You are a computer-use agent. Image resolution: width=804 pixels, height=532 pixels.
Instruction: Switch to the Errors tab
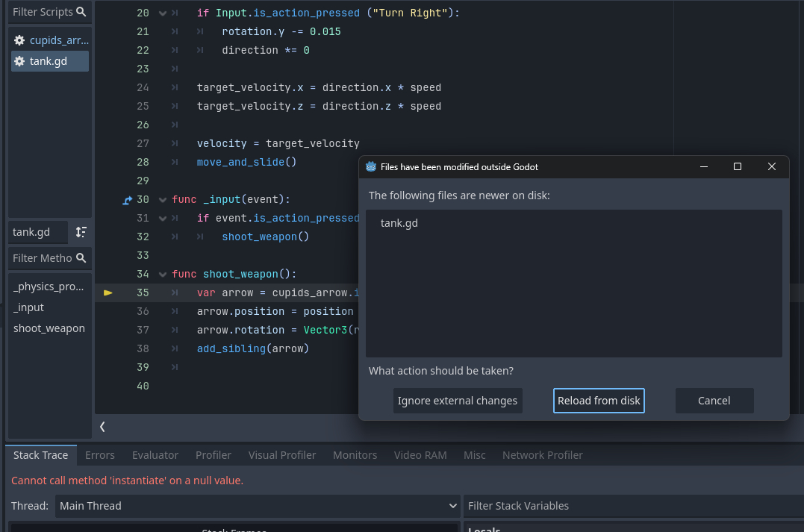(100, 455)
